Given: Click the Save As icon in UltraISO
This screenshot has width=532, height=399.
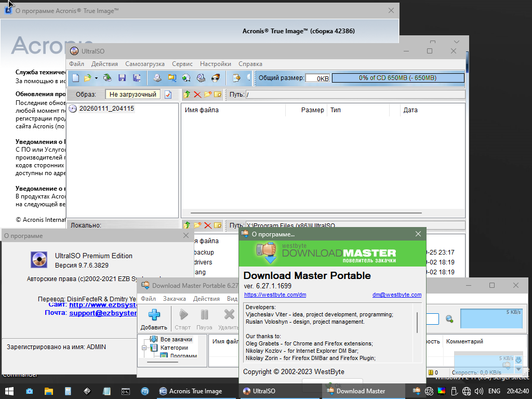Looking at the screenshot, I should pyautogui.click(x=137, y=78).
